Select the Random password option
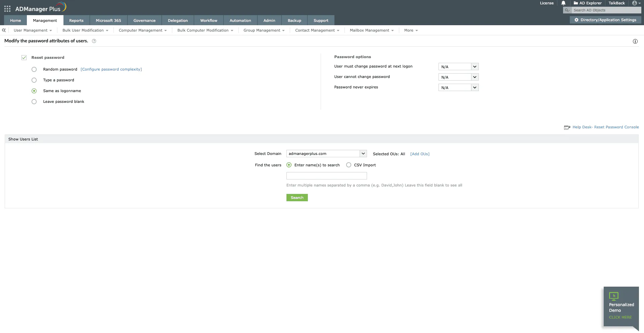 (34, 69)
